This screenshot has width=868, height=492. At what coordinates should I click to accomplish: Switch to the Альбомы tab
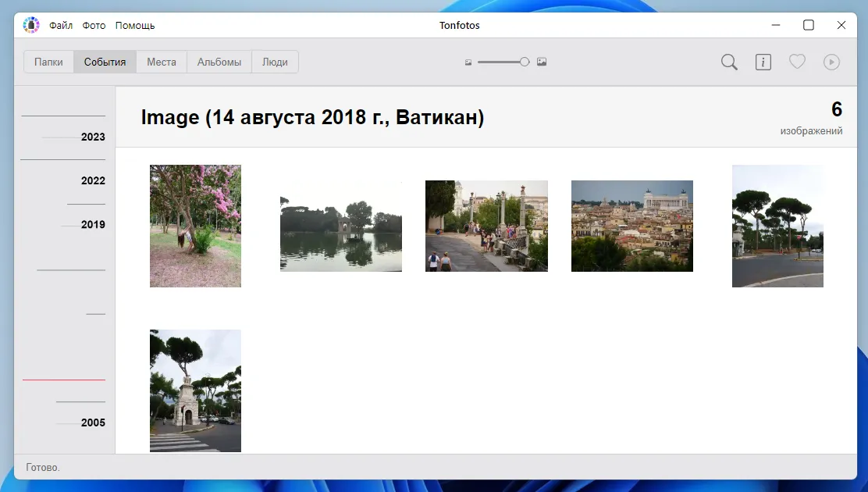click(x=218, y=61)
